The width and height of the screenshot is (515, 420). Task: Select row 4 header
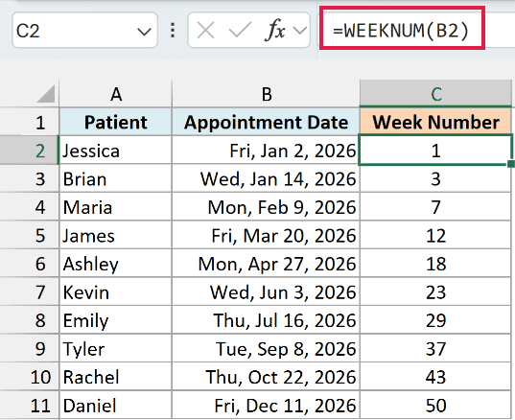(30, 207)
